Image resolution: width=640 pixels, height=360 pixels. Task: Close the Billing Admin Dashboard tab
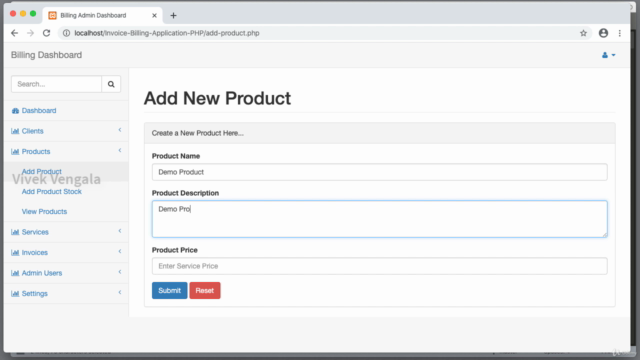tap(154, 16)
